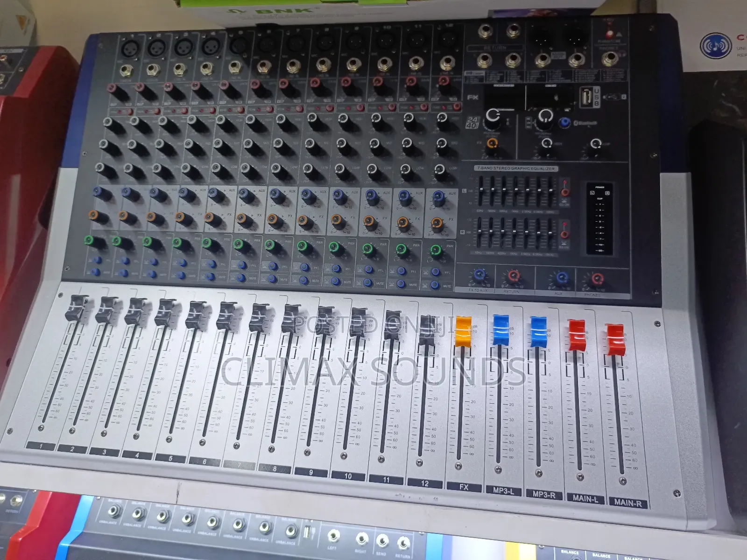Tap the 7-BAND STEREO GRAPHIC EQUALIZER label

tap(516, 168)
